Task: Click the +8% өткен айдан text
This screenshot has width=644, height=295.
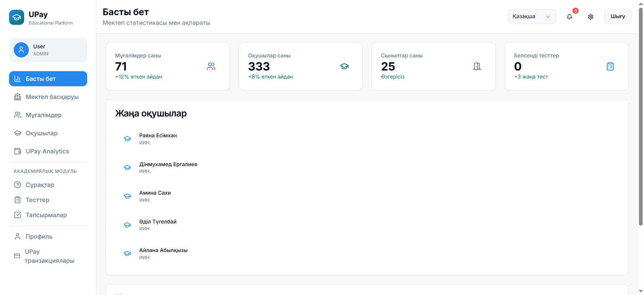Action: tap(270, 77)
